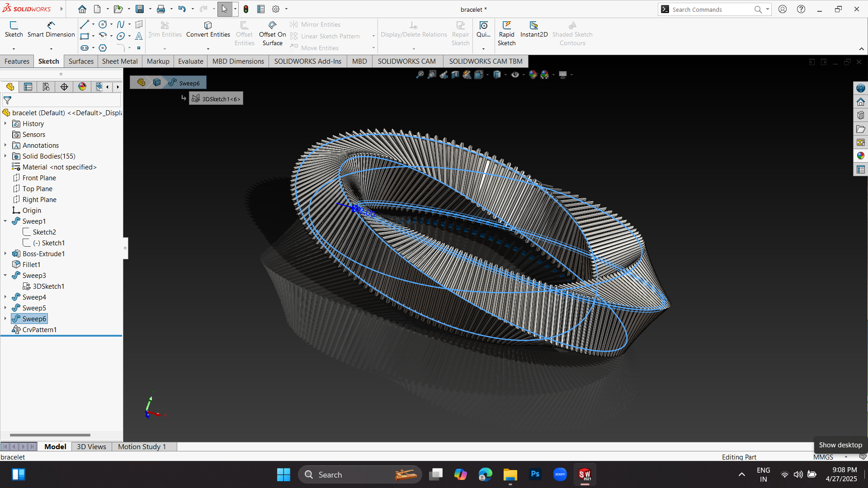Switch to the 3D Views tab
Image resolution: width=868 pixels, height=488 pixels.
click(91, 446)
